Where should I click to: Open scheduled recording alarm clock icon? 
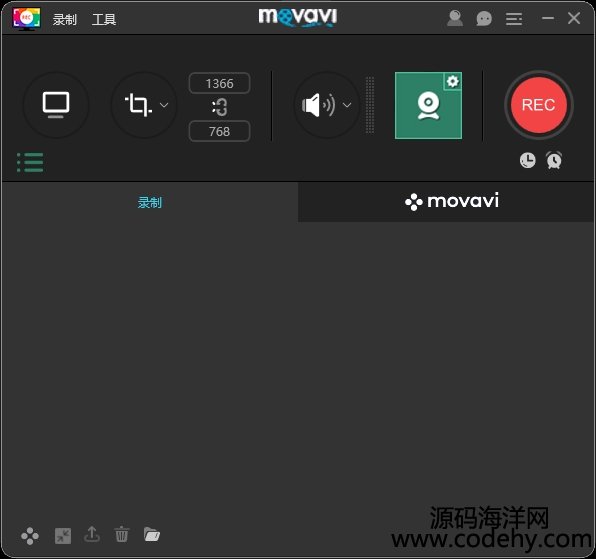click(x=554, y=160)
